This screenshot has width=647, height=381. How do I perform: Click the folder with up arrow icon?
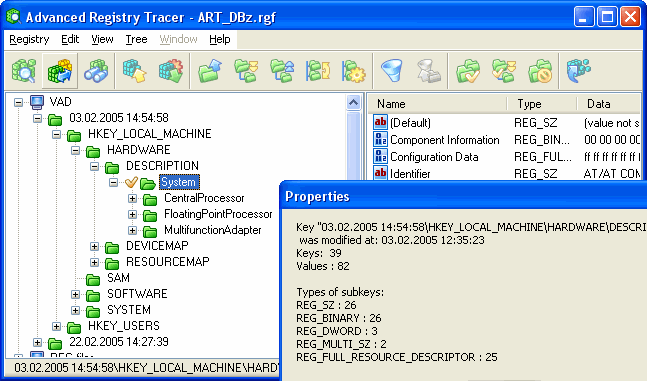tap(210, 71)
